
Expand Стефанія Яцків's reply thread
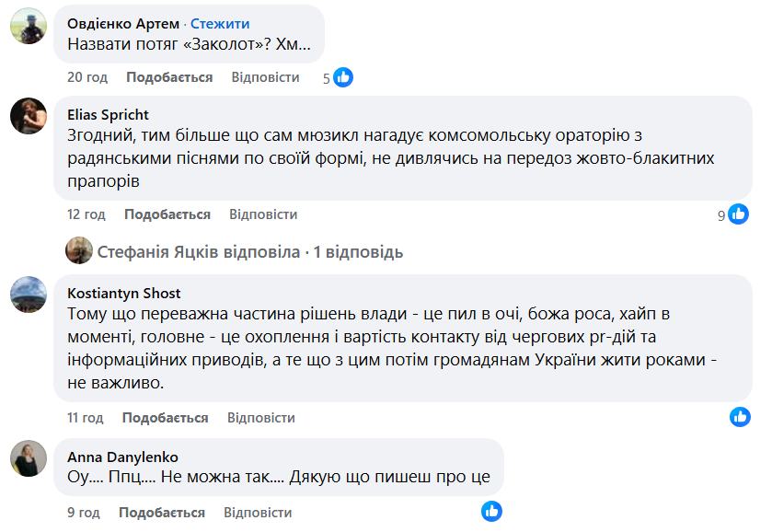click(x=250, y=252)
